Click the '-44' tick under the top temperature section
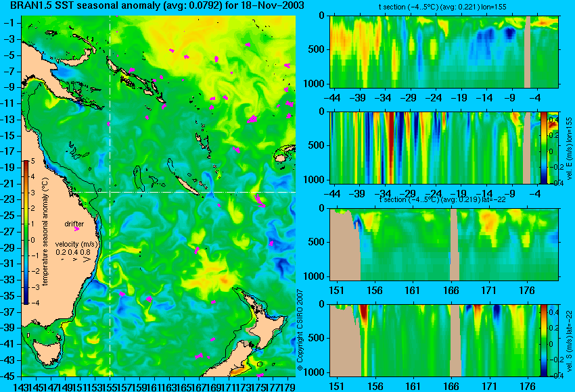 pyautogui.click(x=333, y=98)
